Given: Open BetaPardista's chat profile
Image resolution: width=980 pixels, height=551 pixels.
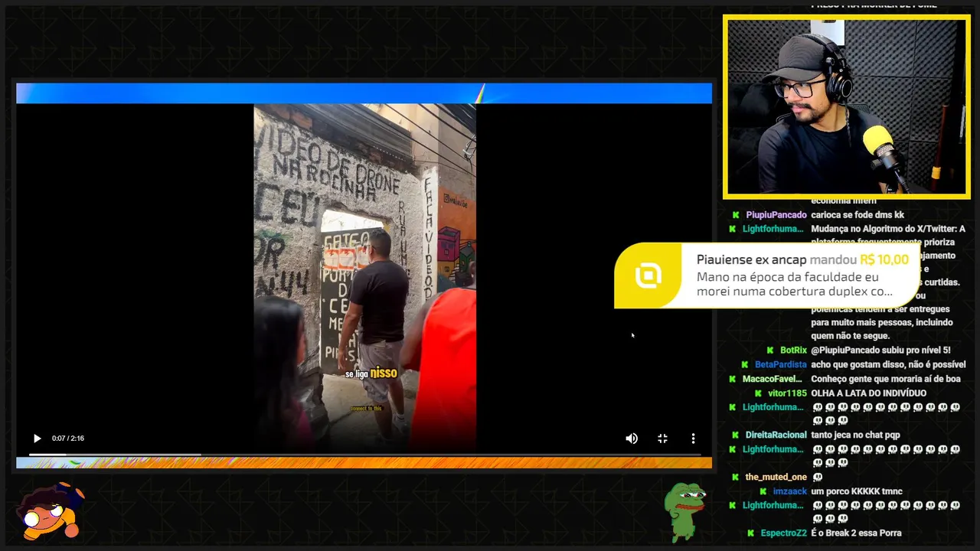Looking at the screenshot, I should click(781, 365).
